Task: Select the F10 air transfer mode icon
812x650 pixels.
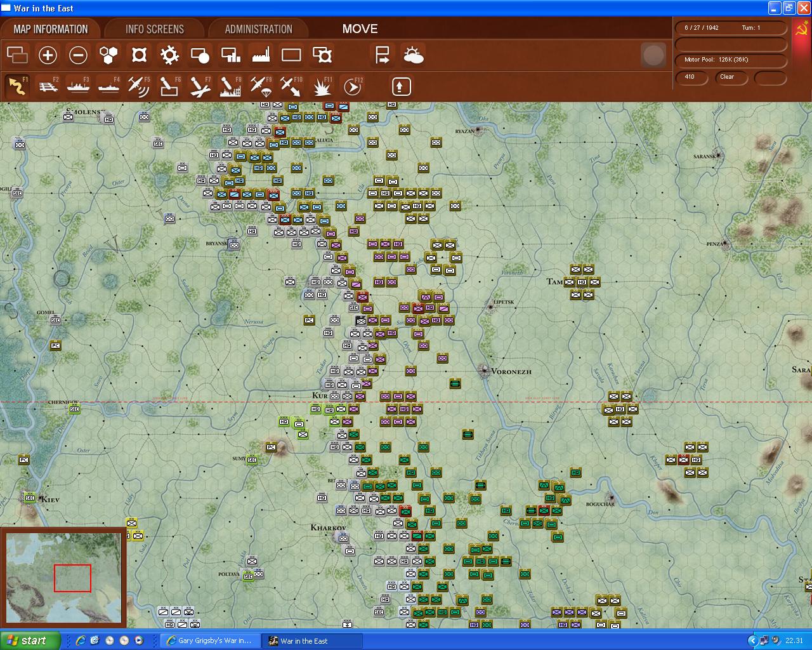Action: (x=291, y=86)
